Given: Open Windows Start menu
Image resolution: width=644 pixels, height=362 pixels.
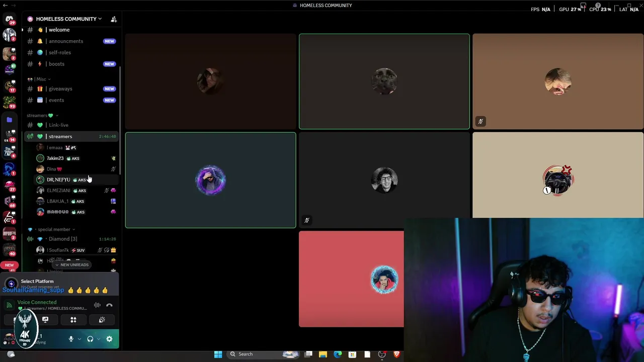Looking at the screenshot, I should 218,354.
